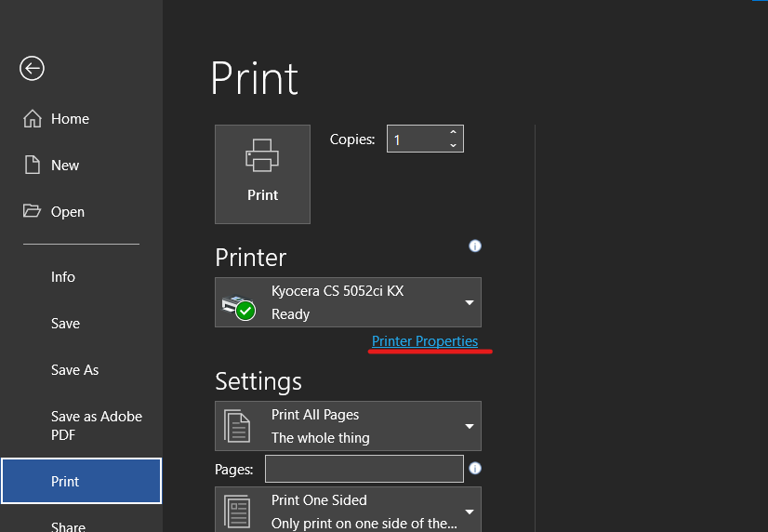Click the info icon beside Pages field
The width and height of the screenshot is (768, 532).
475,469
